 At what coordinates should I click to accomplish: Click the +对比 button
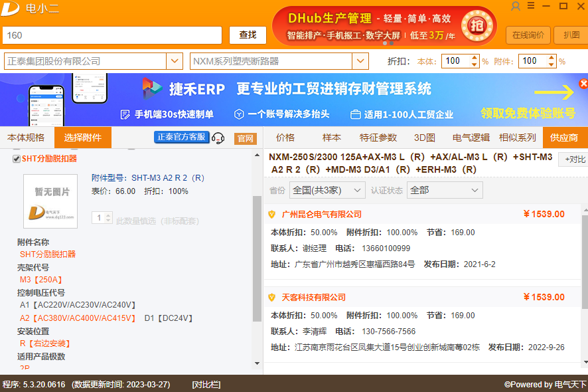575,159
